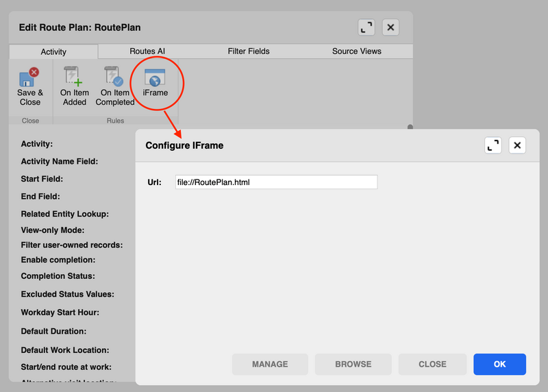Close the Edit Route Plan window
Image resolution: width=548 pixels, height=392 pixels.
pyautogui.click(x=390, y=27)
